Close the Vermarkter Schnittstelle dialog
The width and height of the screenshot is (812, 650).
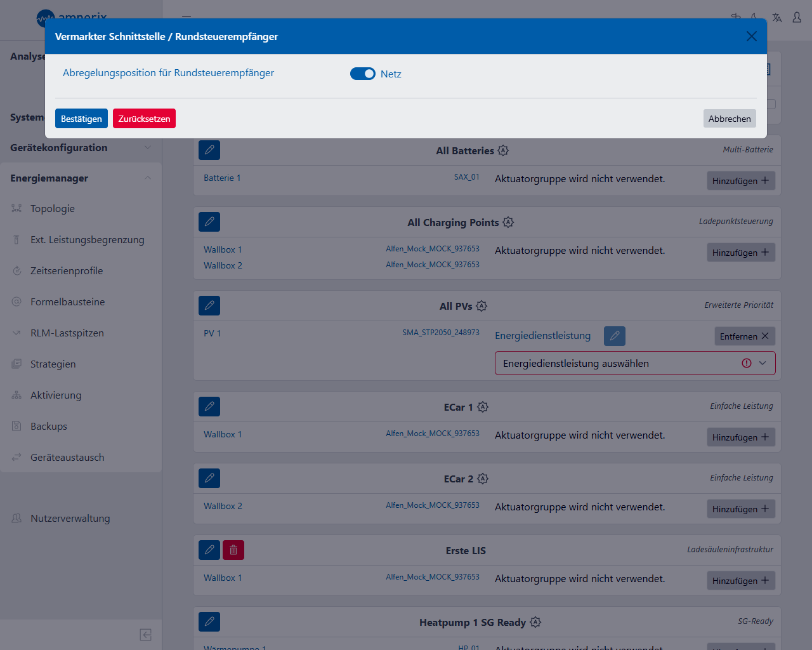(751, 36)
